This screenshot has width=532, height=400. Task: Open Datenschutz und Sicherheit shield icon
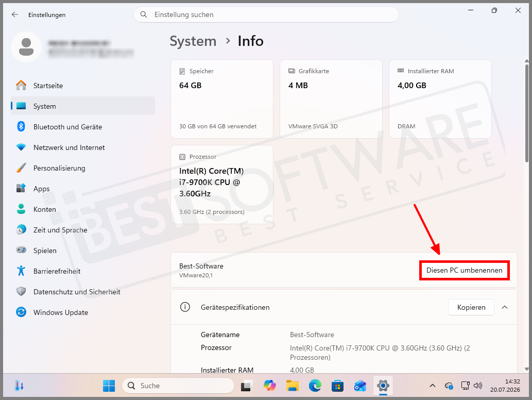(21, 291)
